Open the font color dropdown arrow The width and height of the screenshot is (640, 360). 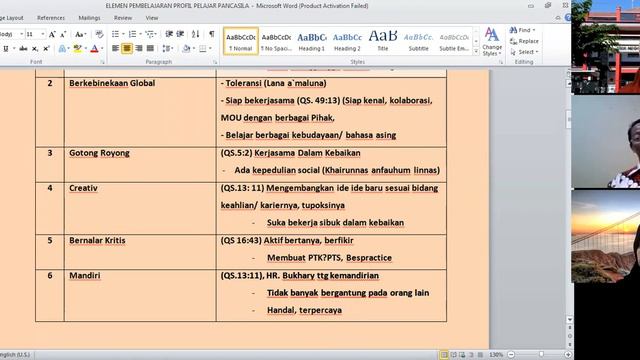tap(102, 49)
